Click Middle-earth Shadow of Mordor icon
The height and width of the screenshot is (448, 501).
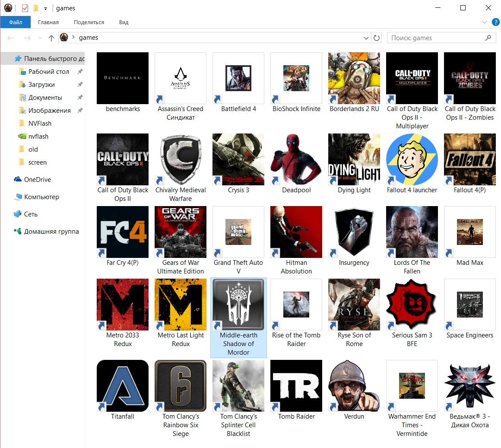[x=238, y=305]
